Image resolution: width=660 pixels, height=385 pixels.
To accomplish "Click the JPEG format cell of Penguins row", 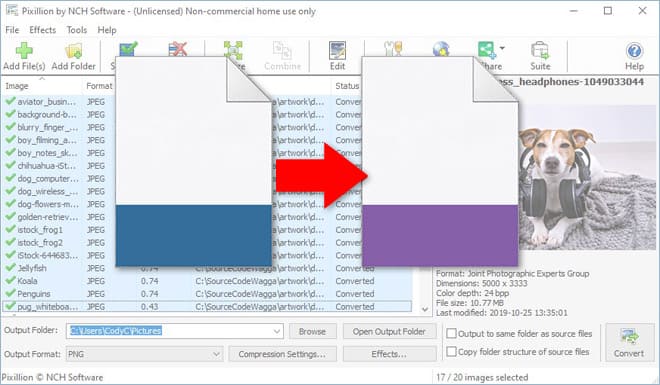I will click(x=96, y=294).
